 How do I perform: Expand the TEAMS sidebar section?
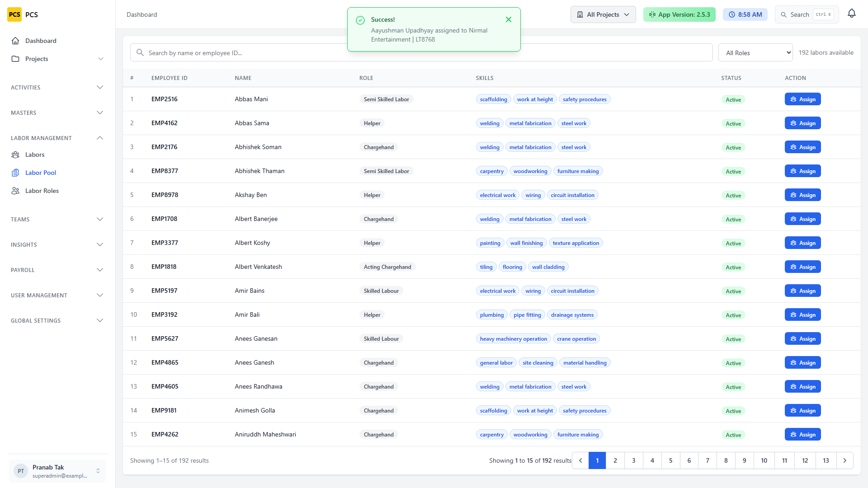point(57,219)
